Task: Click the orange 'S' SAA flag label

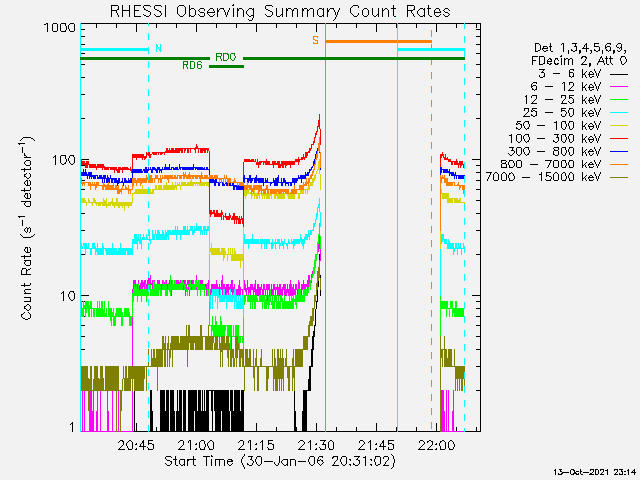Action: coord(316,40)
